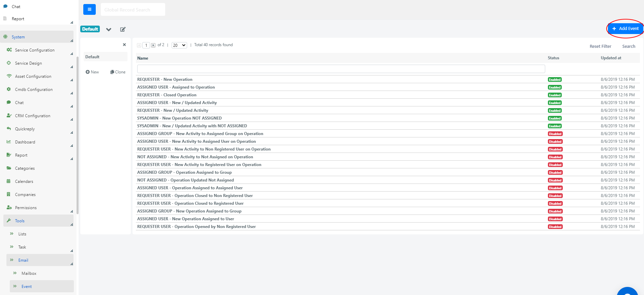The height and width of the screenshot is (295, 644).
Task: Sort by the Status column header
Action: [553, 58]
